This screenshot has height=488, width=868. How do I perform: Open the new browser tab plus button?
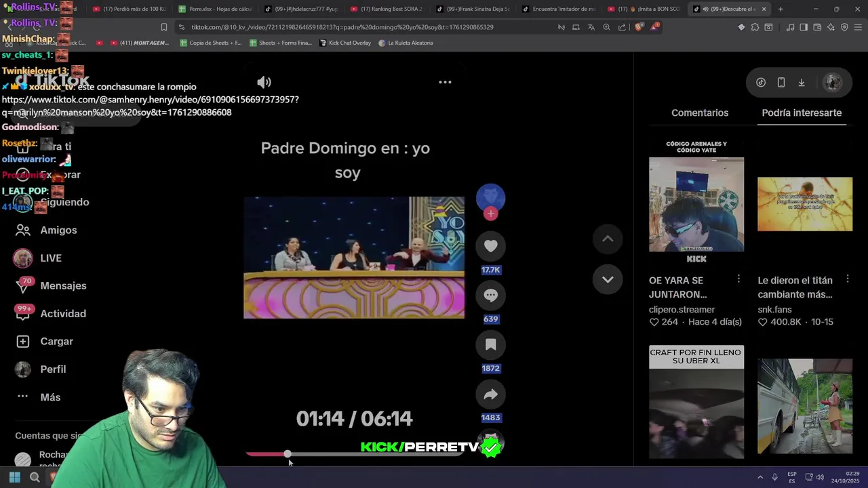tap(781, 9)
